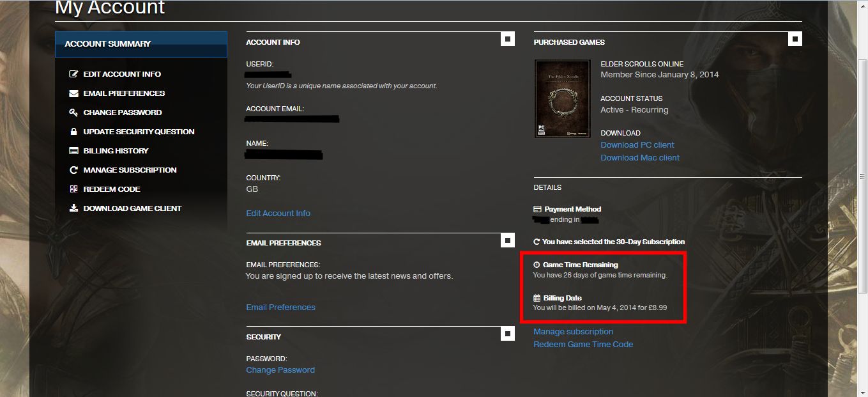Click the Billing Date calendar icon
Image resolution: width=868 pixels, height=397 pixels.
click(537, 298)
